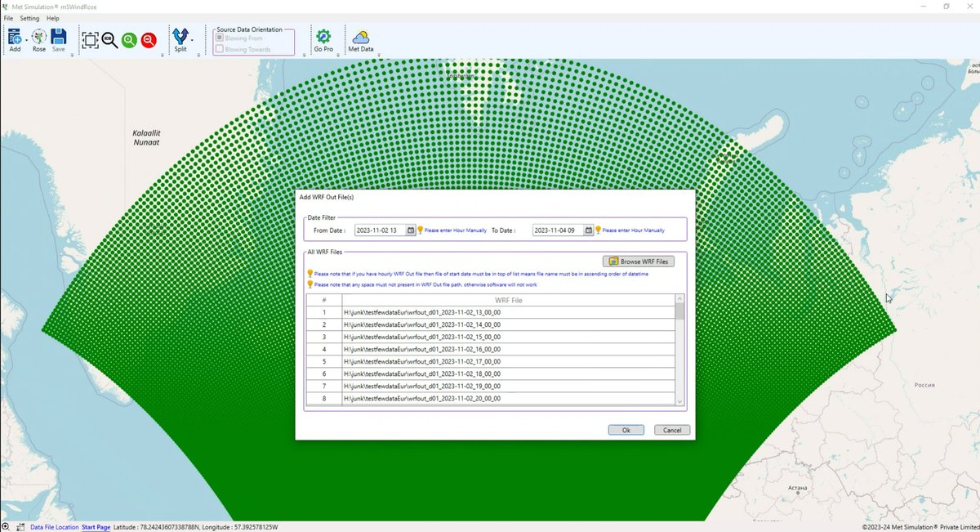
Task: Click the Save floppy disk icon
Action: point(59,38)
